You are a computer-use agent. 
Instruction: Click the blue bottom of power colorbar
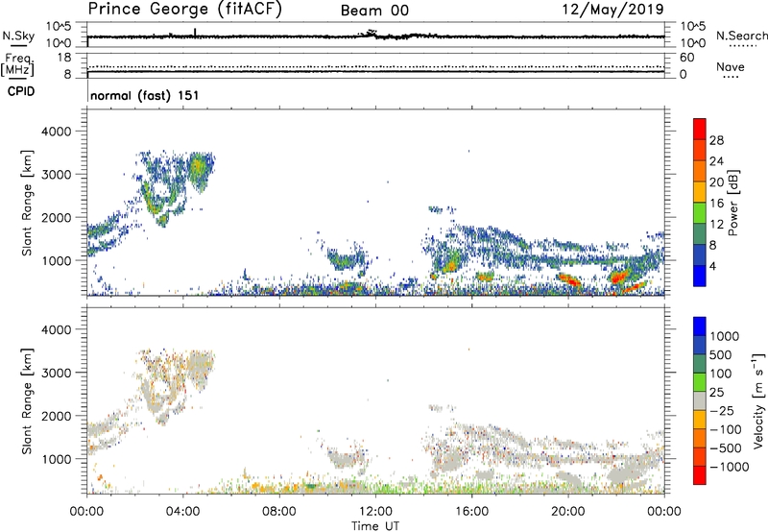700,276
